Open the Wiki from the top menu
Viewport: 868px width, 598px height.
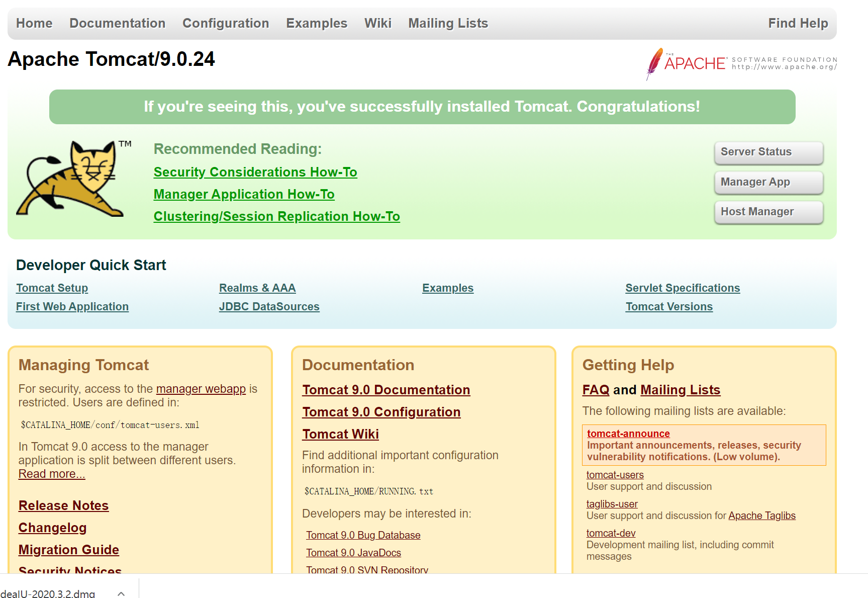point(378,23)
